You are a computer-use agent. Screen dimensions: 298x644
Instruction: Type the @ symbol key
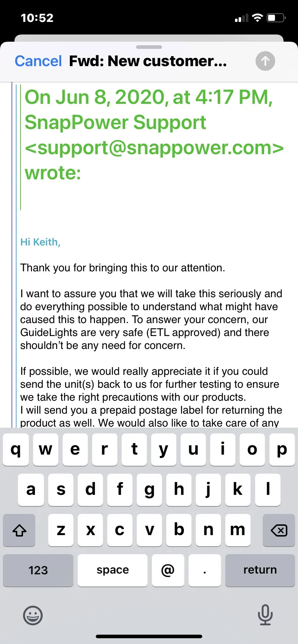168,570
